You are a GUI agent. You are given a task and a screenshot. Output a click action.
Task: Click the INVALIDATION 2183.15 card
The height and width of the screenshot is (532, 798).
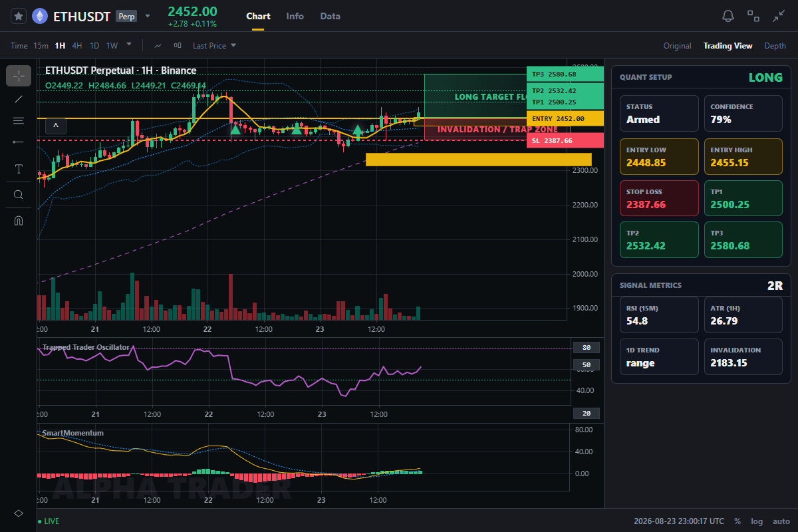[x=743, y=356]
